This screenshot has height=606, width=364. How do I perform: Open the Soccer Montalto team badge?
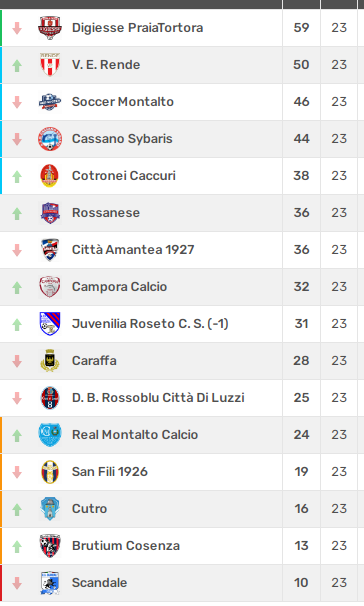pyautogui.click(x=50, y=102)
